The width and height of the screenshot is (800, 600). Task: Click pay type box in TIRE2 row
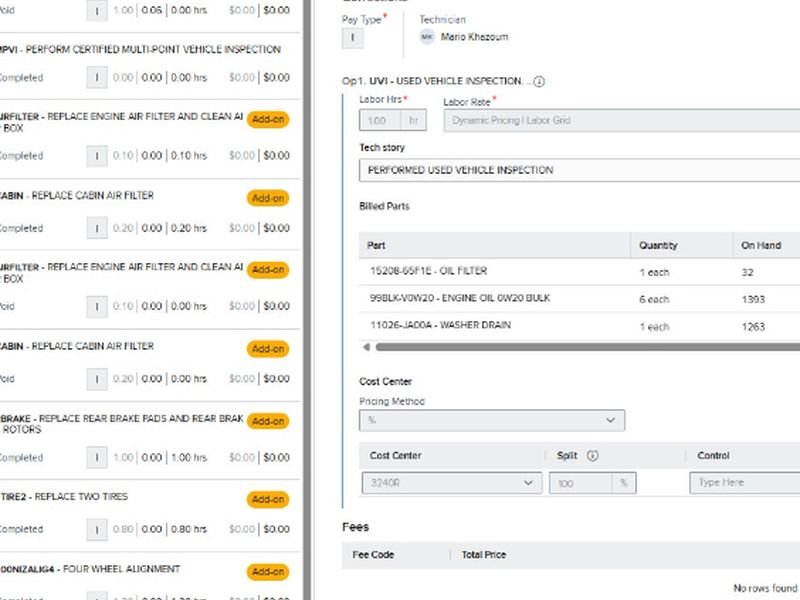coord(96,529)
